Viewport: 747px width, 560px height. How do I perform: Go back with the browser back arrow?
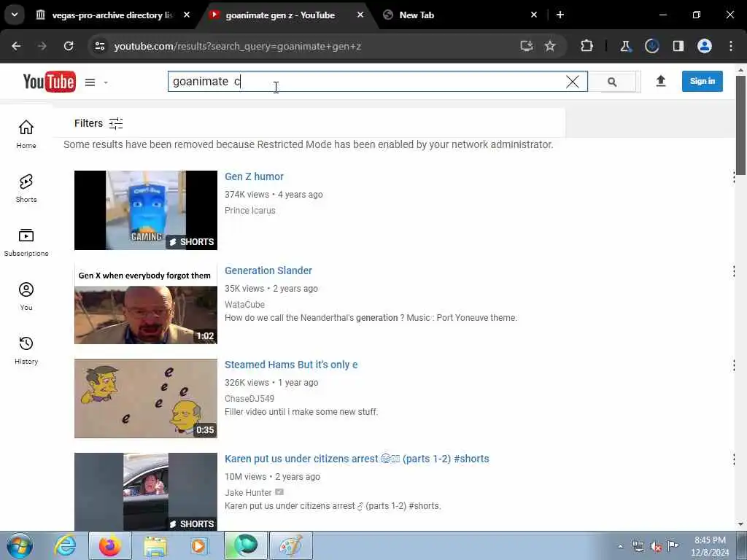coord(16,46)
